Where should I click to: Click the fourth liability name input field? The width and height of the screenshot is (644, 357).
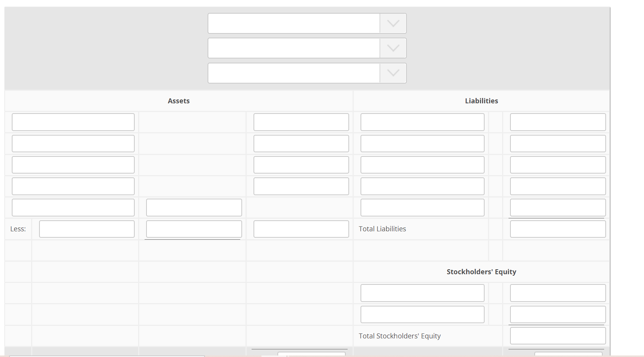[422, 186]
